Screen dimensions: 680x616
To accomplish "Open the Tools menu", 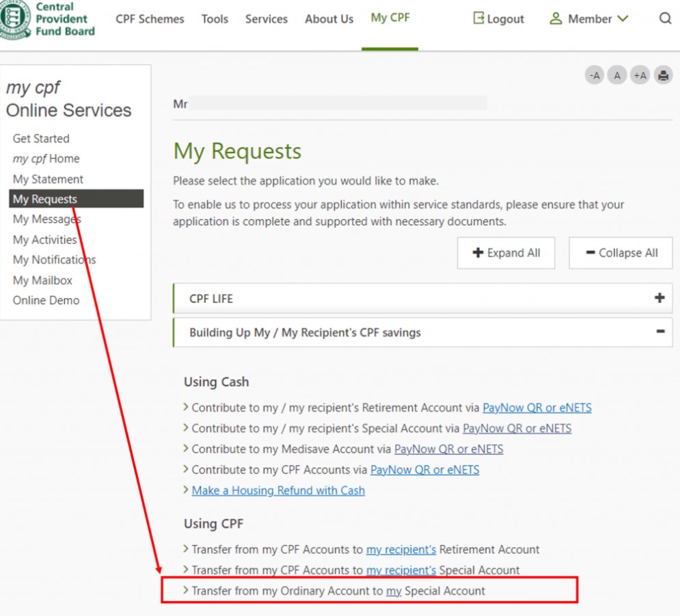I will point(215,19).
